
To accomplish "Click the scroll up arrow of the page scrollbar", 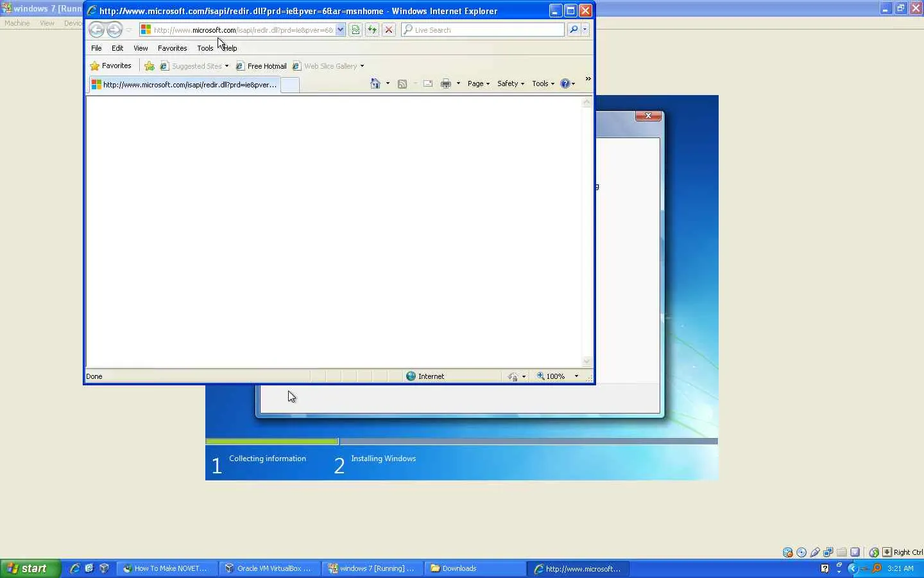I will pos(586,102).
